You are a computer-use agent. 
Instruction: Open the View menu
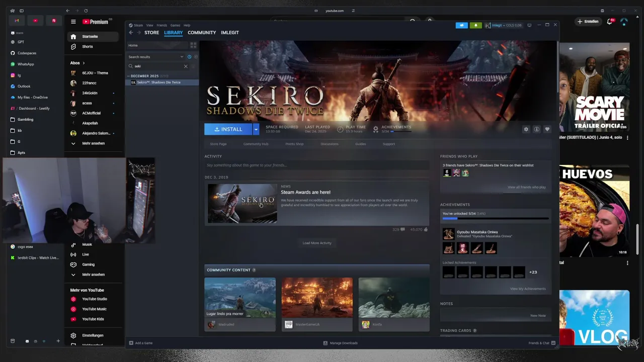[x=150, y=25]
